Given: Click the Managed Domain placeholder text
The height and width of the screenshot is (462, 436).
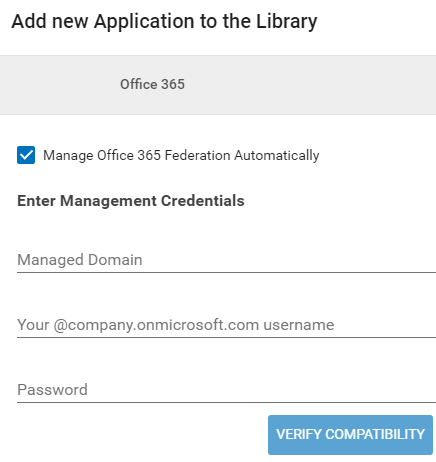Looking at the screenshot, I should (x=80, y=260).
